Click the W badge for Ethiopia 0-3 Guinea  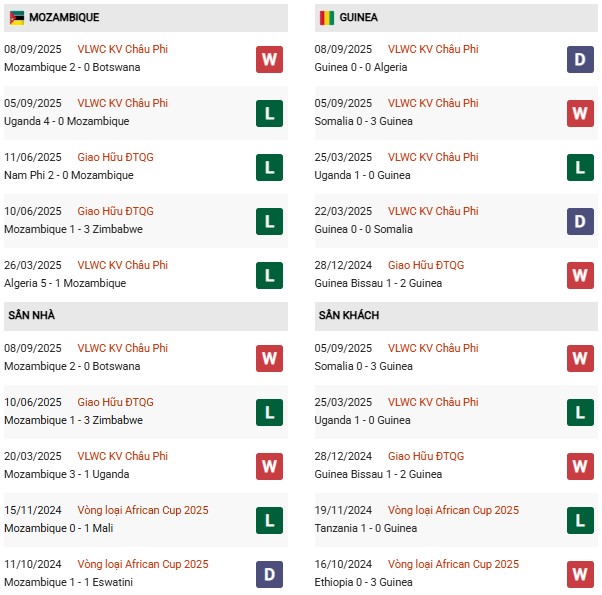pos(580,574)
